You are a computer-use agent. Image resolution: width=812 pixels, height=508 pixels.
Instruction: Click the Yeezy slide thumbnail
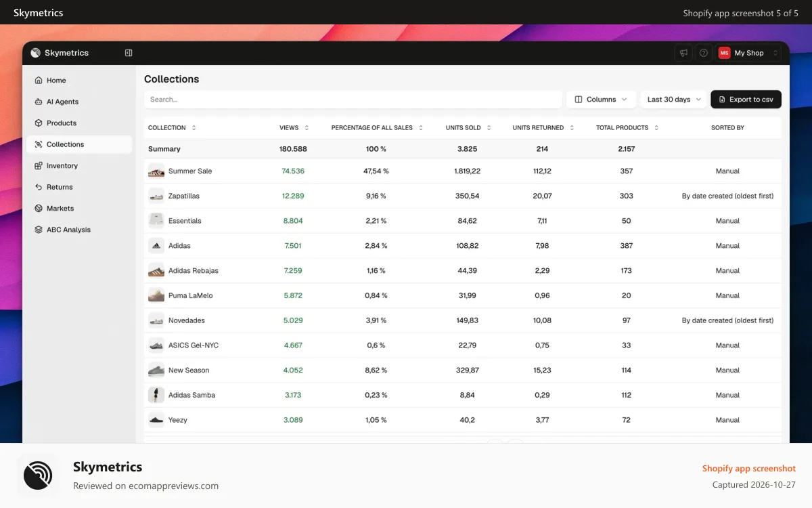tap(156, 420)
